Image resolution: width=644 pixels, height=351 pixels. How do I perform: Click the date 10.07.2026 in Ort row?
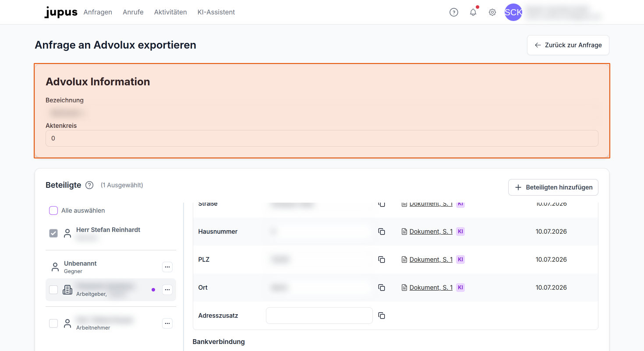[551, 288]
